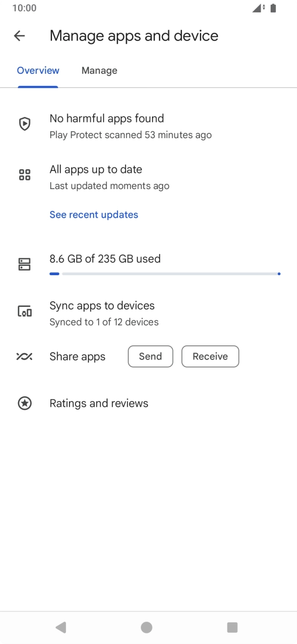Tap the star ratings icon
This screenshot has height=644, width=297.
pos(25,403)
